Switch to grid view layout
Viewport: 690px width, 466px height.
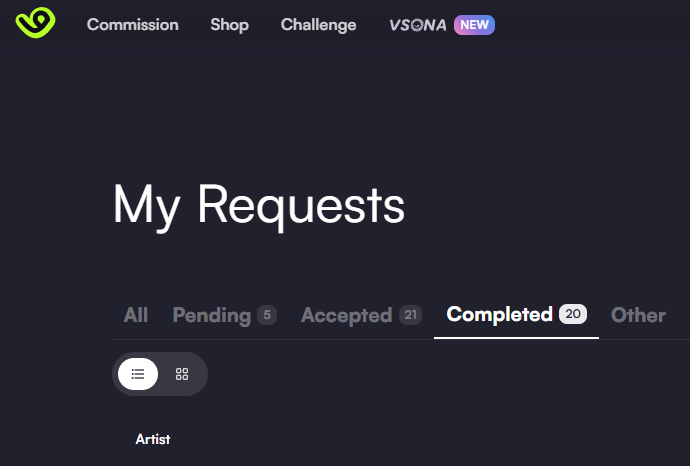point(182,374)
